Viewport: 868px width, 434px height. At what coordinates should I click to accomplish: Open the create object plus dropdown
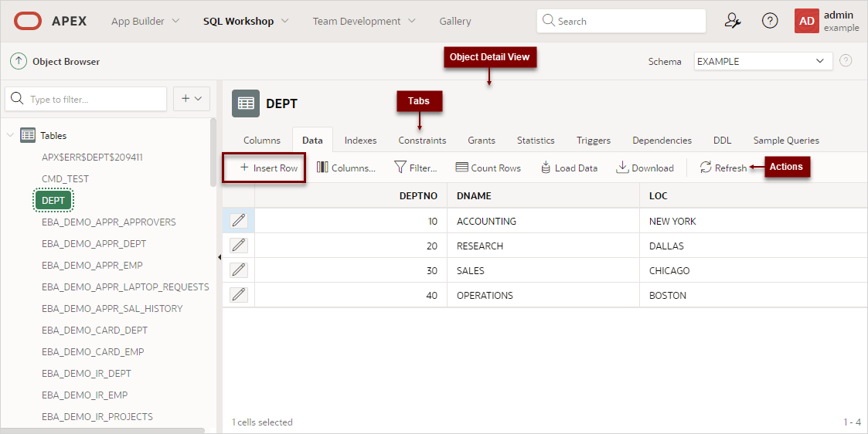192,98
